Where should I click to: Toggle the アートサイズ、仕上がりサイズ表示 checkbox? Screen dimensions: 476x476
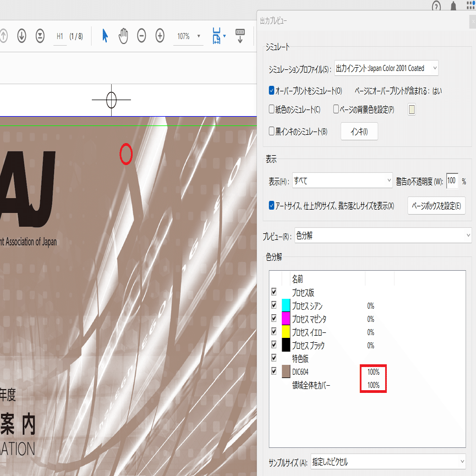coord(272,205)
